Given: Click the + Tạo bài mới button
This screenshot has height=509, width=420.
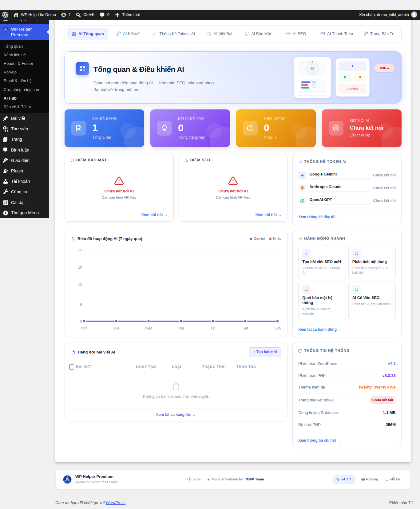Looking at the screenshot, I should pos(265,352).
